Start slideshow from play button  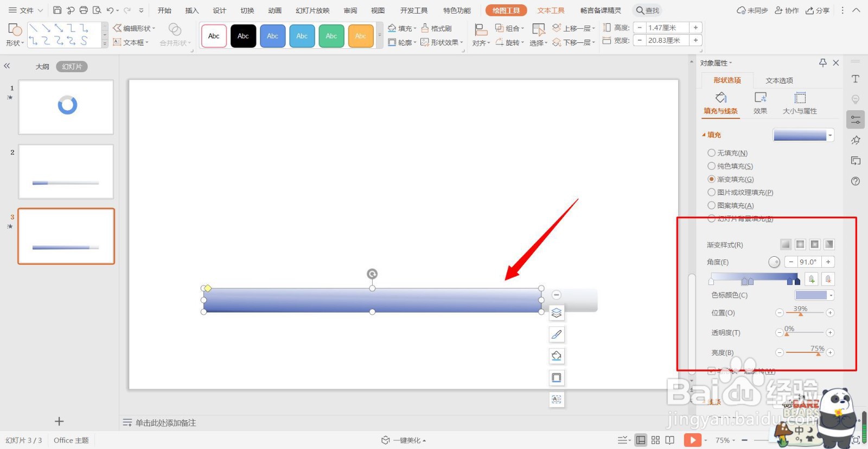(x=693, y=440)
